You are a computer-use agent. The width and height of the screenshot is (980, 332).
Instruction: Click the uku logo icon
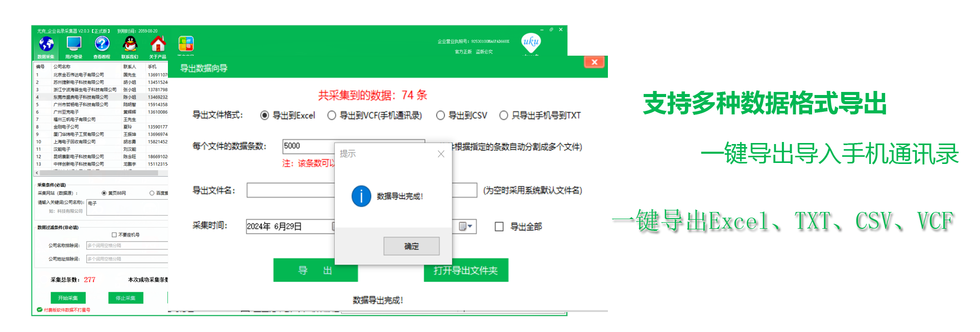click(531, 42)
